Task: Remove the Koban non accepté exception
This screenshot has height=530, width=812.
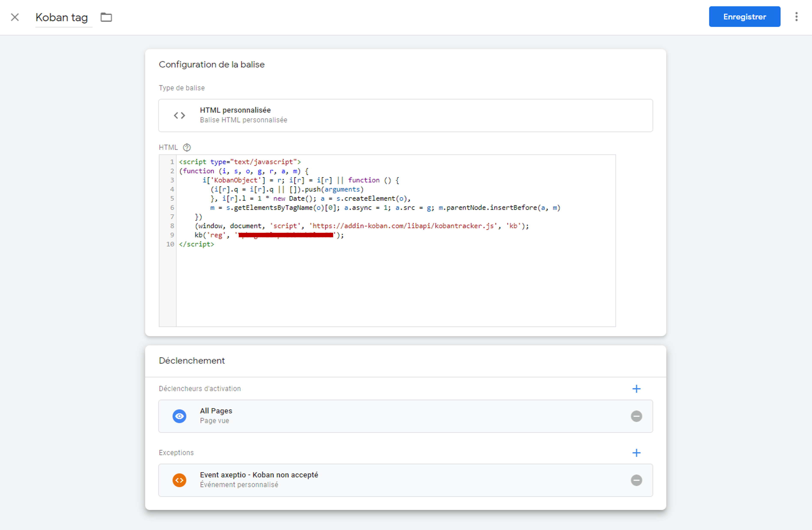Action: coord(636,480)
